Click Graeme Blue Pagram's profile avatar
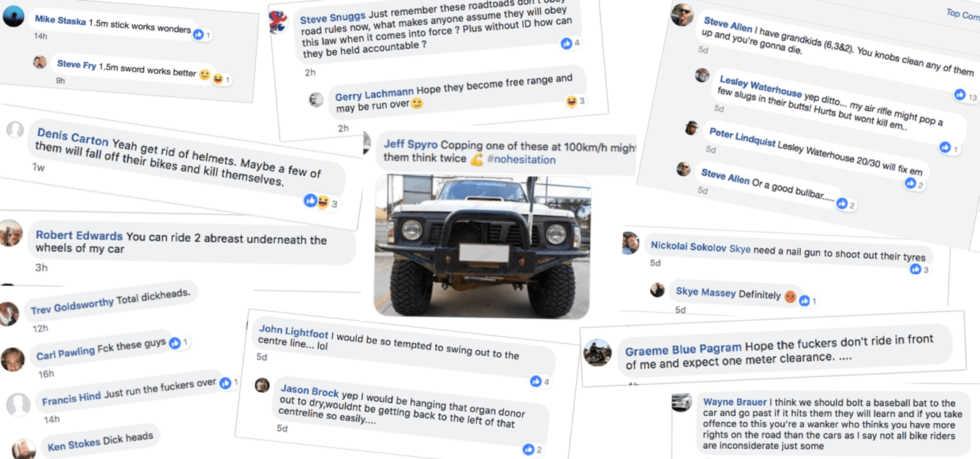The width and height of the screenshot is (980, 459). click(598, 352)
